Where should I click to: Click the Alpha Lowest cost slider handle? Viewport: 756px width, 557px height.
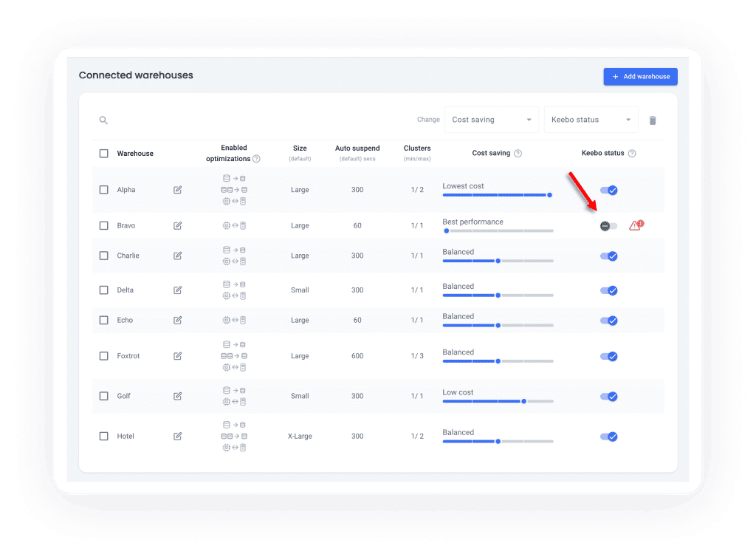click(x=549, y=195)
